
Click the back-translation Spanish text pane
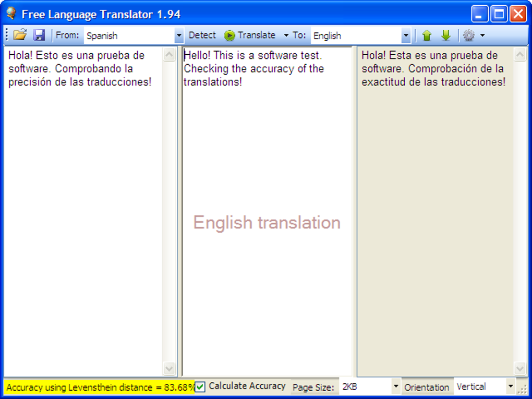click(436, 212)
